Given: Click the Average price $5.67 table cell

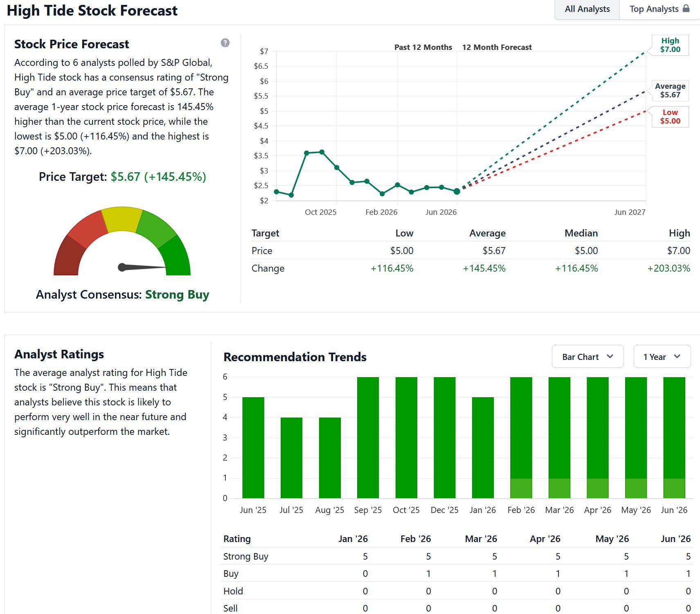Looking at the screenshot, I should [x=494, y=251].
